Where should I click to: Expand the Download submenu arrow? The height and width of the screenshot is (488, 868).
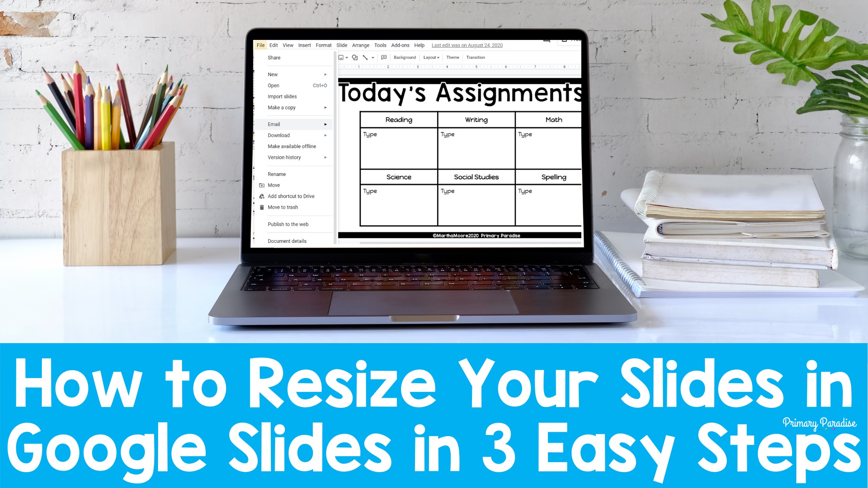(x=325, y=135)
